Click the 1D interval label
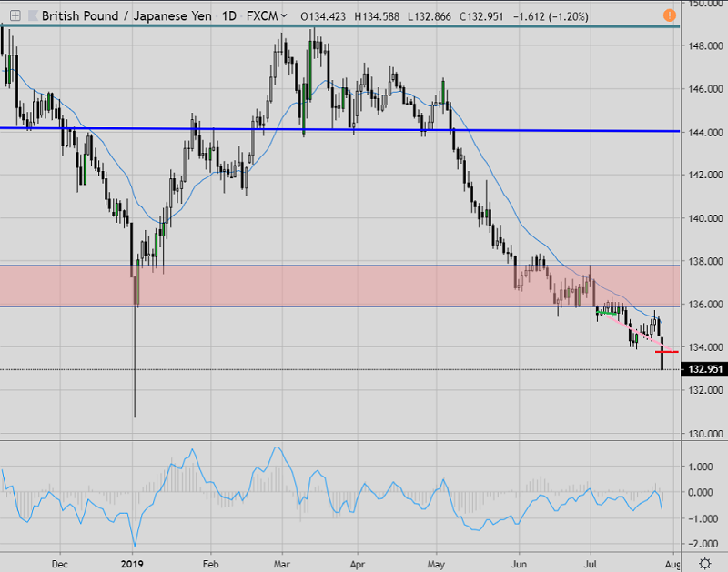Viewport: 728px width, 572px height. [229, 16]
